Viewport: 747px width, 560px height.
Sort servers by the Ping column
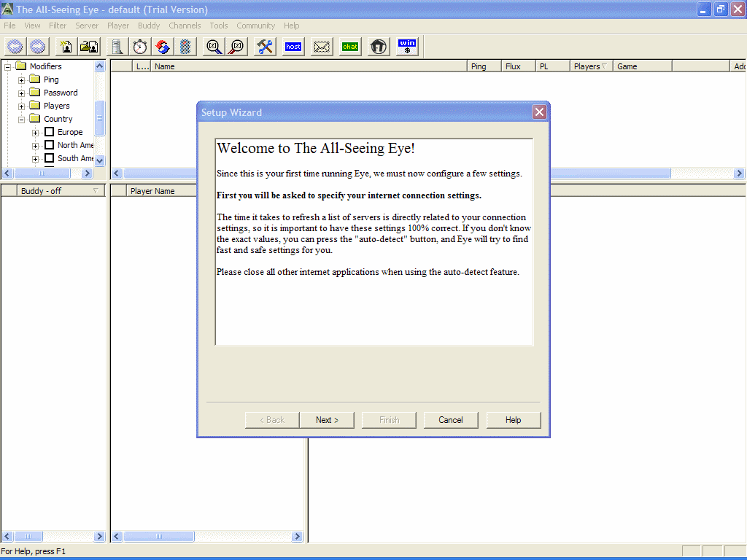[484, 66]
